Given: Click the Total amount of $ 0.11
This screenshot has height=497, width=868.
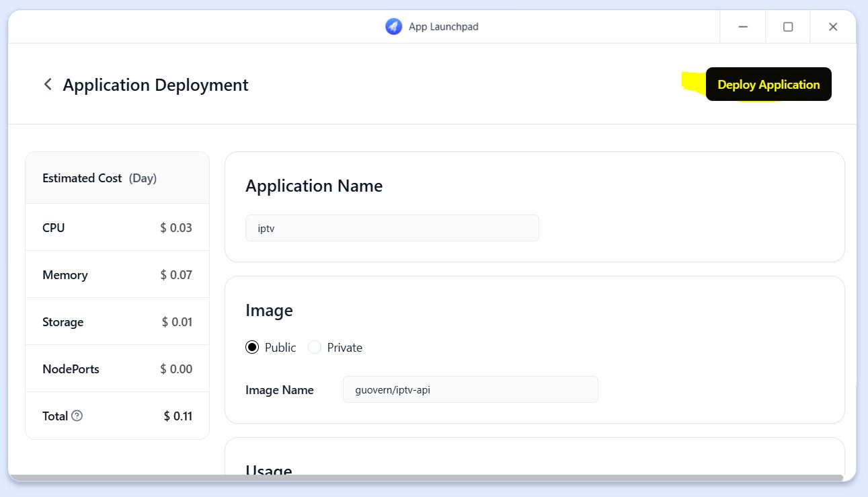Looking at the screenshot, I should (x=177, y=416).
